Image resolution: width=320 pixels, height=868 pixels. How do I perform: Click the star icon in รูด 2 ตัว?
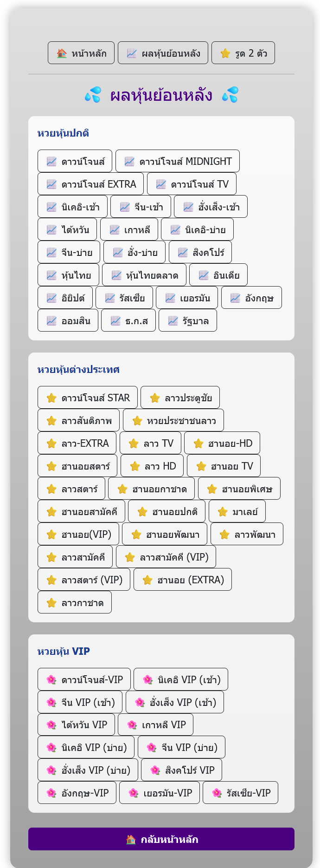pyautogui.click(x=225, y=53)
